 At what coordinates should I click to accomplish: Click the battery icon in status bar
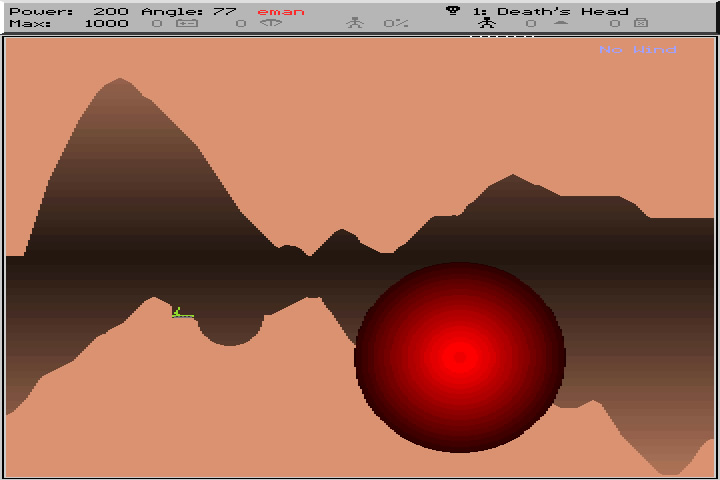187,23
